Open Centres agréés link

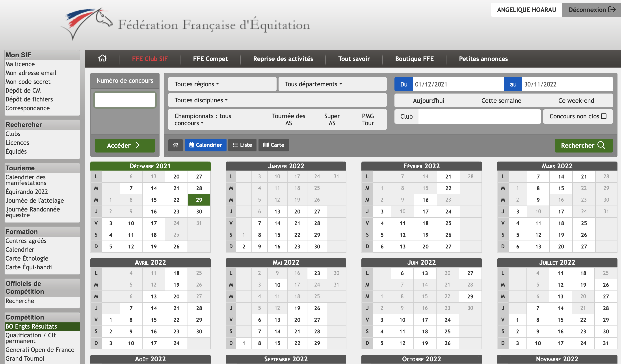(x=26, y=241)
